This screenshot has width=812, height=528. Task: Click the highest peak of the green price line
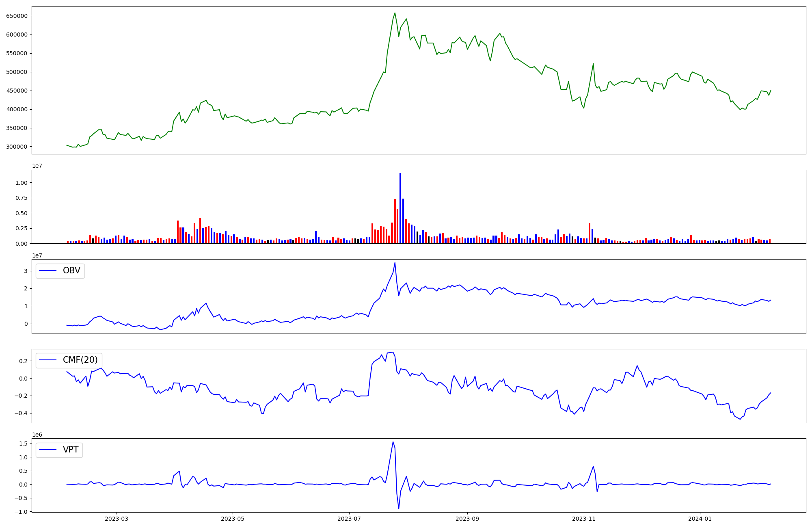[395, 13]
